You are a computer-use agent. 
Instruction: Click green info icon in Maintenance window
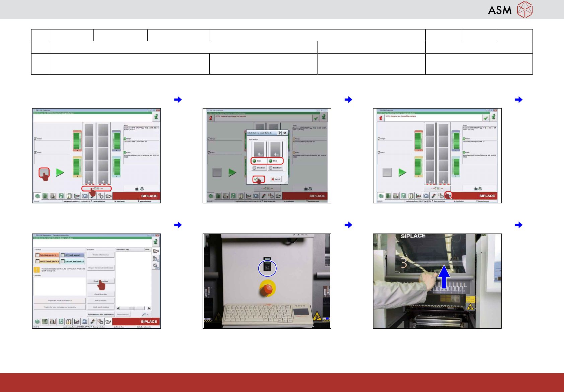[156, 242]
